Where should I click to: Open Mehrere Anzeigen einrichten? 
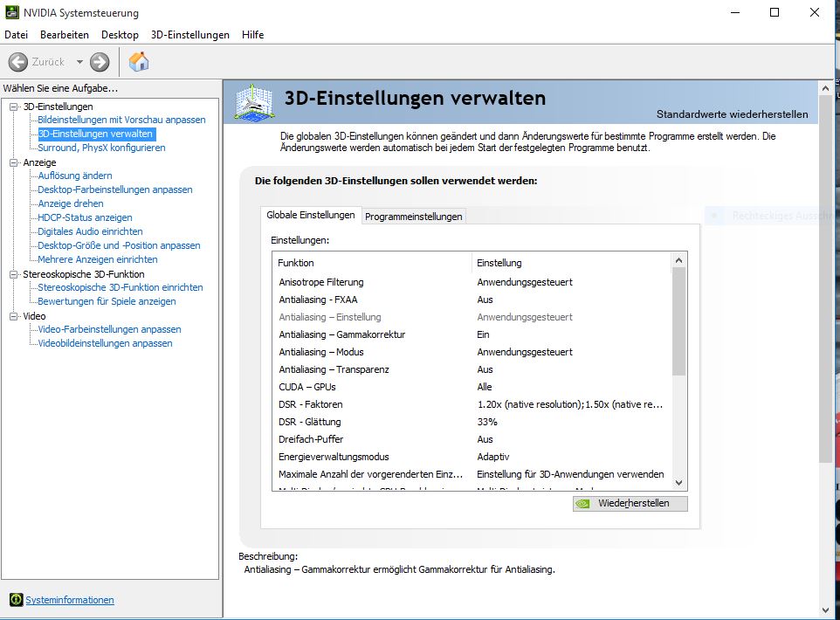tap(98, 258)
